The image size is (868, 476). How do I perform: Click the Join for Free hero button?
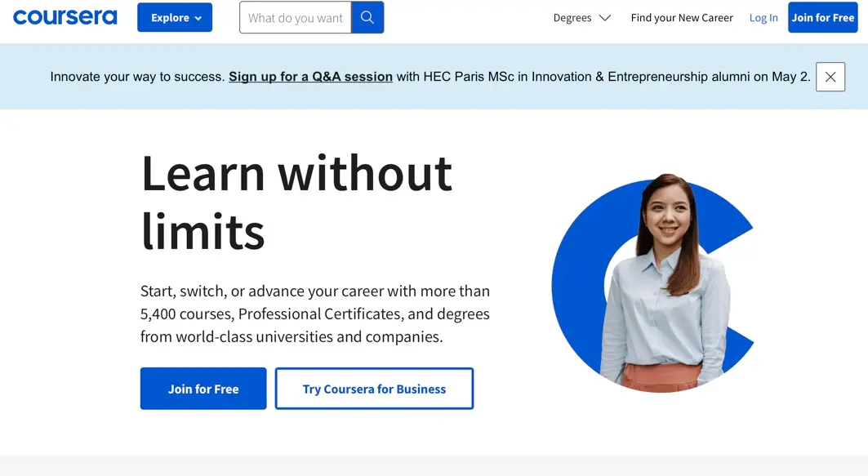203,388
